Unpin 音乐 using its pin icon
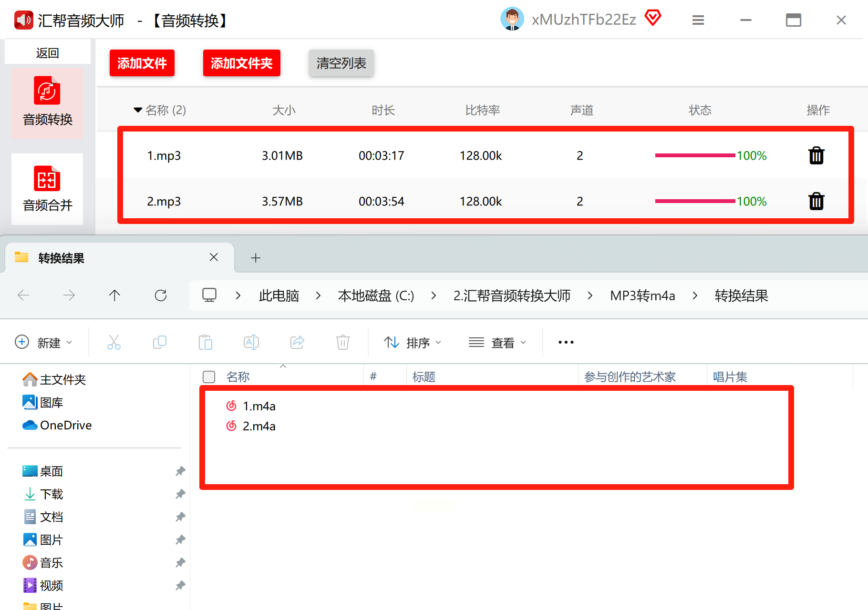Image resolution: width=868 pixels, height=610 pixels. tap(180, 562)
